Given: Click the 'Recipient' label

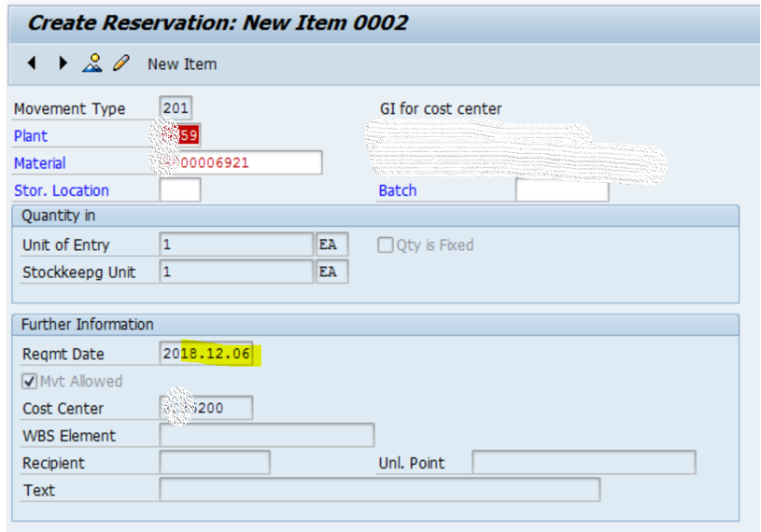Looking at the screenshot, I should pos(53,463).
